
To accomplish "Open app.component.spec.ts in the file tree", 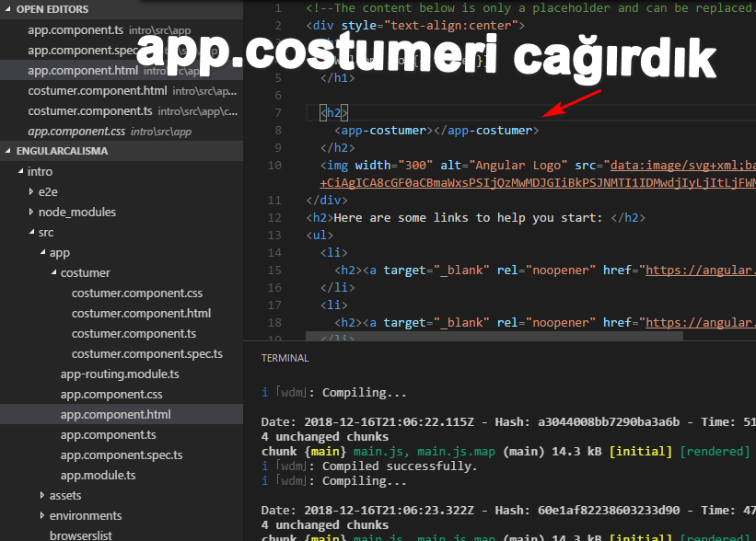I will 122,455.
